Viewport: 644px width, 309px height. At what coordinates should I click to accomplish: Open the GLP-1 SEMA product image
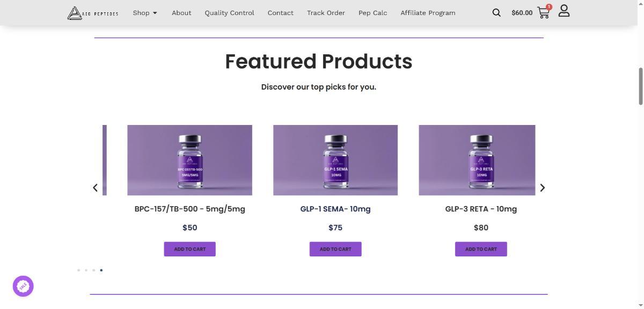coord(335,160)
